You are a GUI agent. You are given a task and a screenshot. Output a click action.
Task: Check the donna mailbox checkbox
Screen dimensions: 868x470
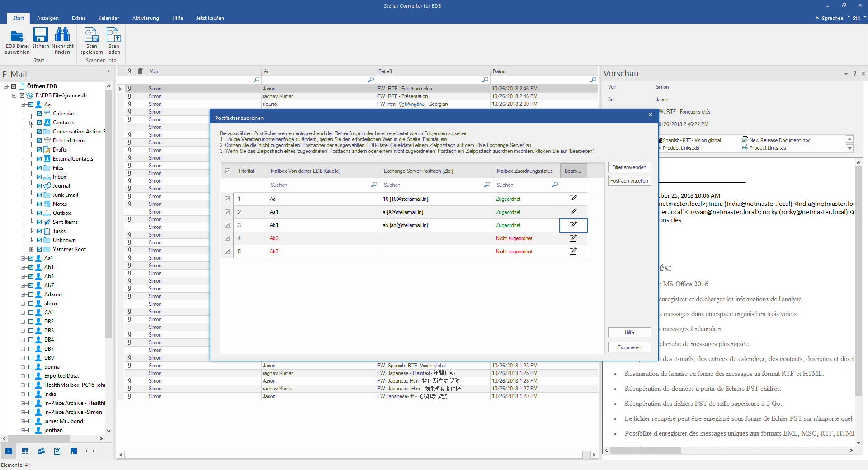pos(31,367)
